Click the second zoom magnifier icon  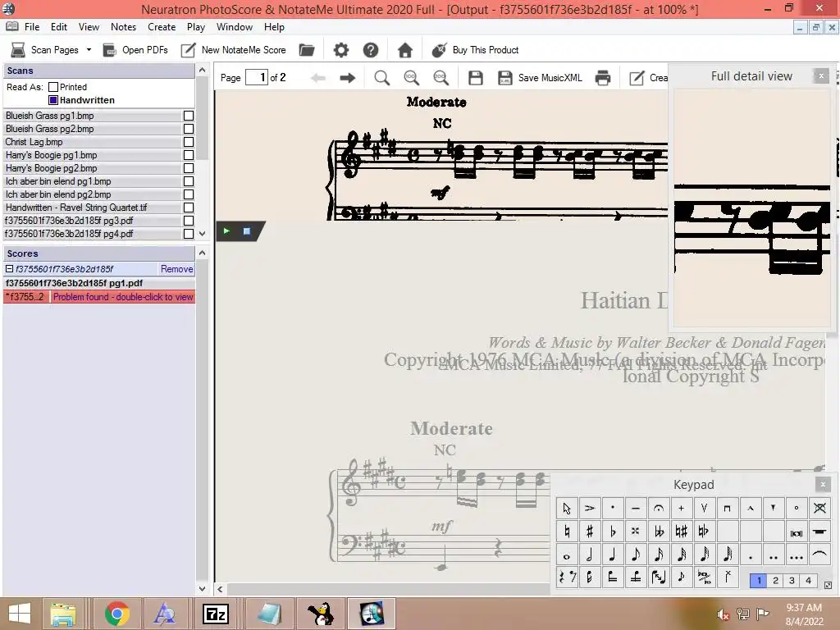click(x=412, y=78)
